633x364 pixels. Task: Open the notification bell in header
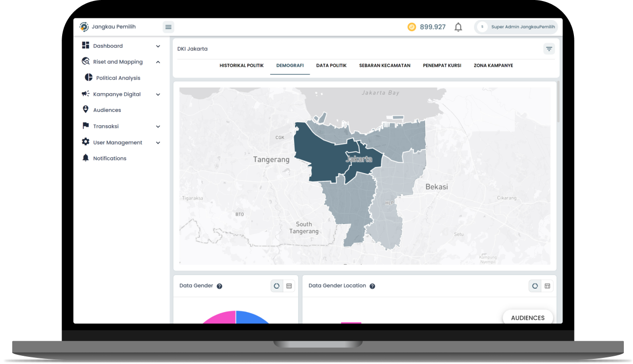tap(458, 27)
